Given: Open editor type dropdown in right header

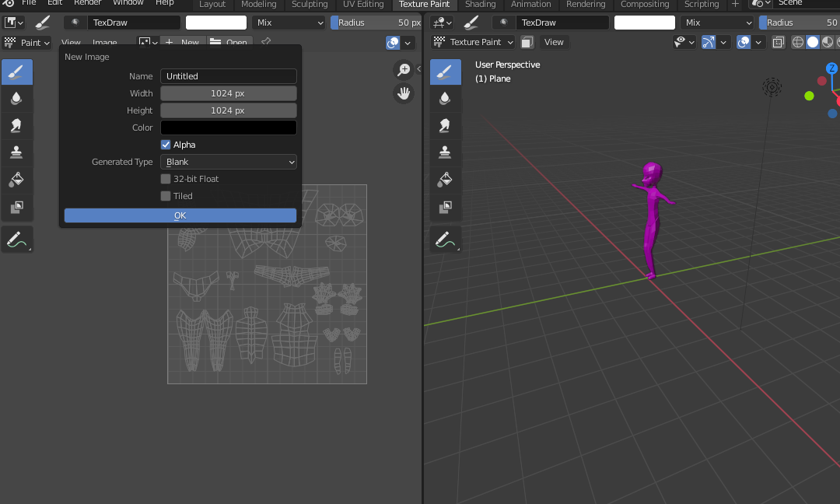Looking at the screenshot, I should coord(443,23).
